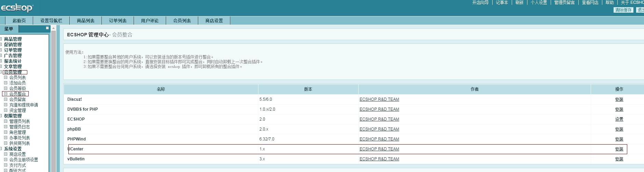Expand the 订单管理 menu group
The height and width of the screenshot is (172, 644).
click(1, 50)
